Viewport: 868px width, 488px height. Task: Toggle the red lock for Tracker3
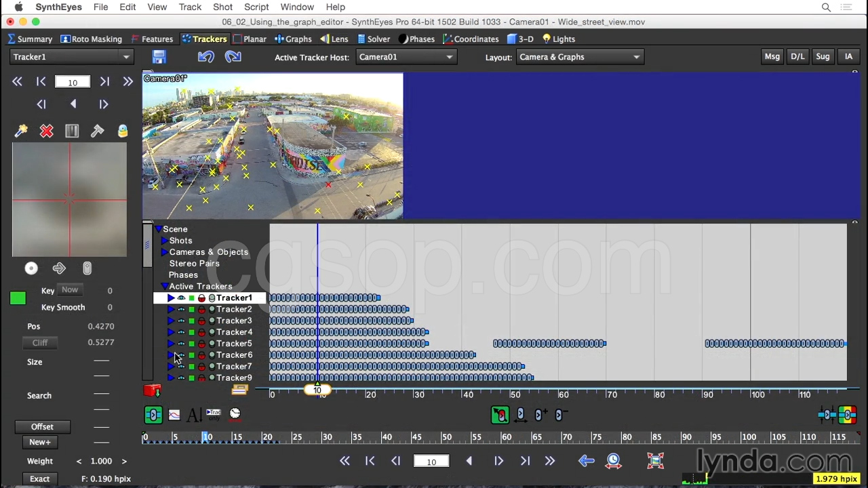[201, 321]
